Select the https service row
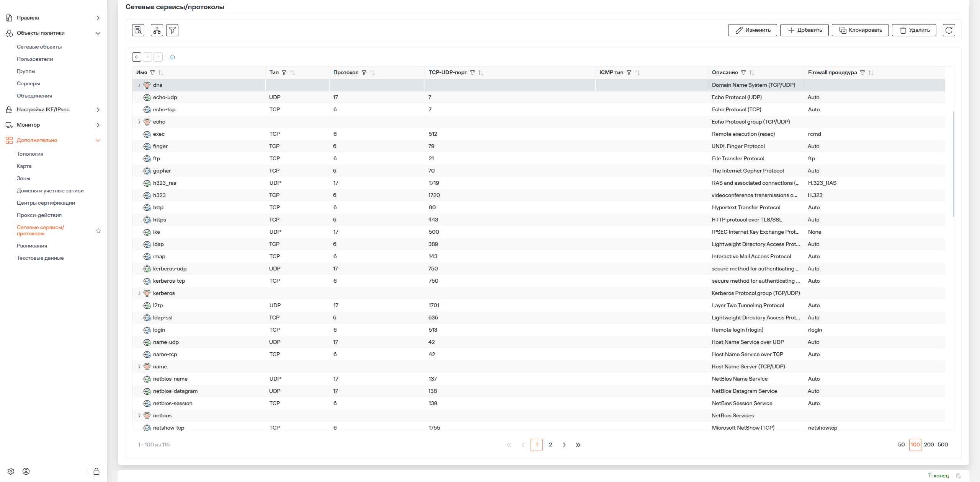Screen dimensions: 980x482 coord(539,220)
